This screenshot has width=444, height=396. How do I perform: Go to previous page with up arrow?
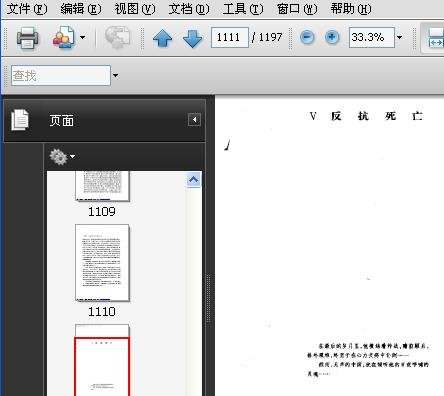pos(162,38)
